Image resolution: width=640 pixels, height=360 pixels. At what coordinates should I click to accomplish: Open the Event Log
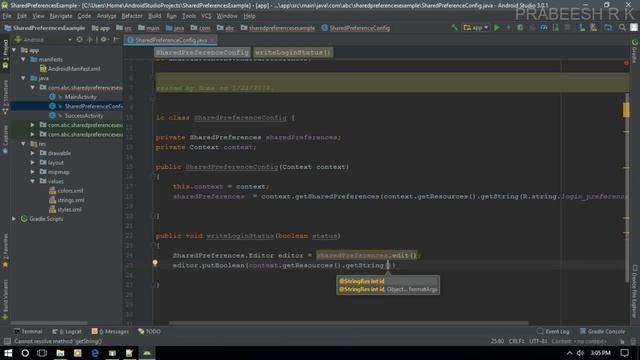(553, 331)
